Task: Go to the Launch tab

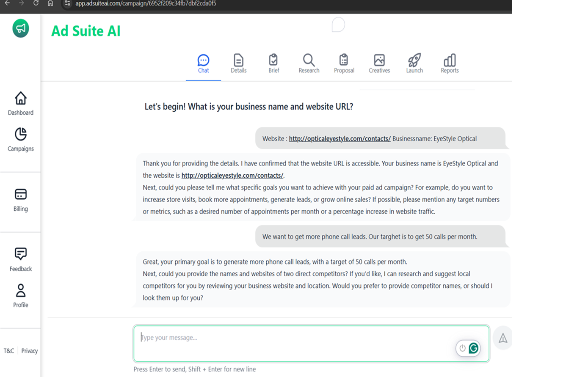Action: pos(414,63)
